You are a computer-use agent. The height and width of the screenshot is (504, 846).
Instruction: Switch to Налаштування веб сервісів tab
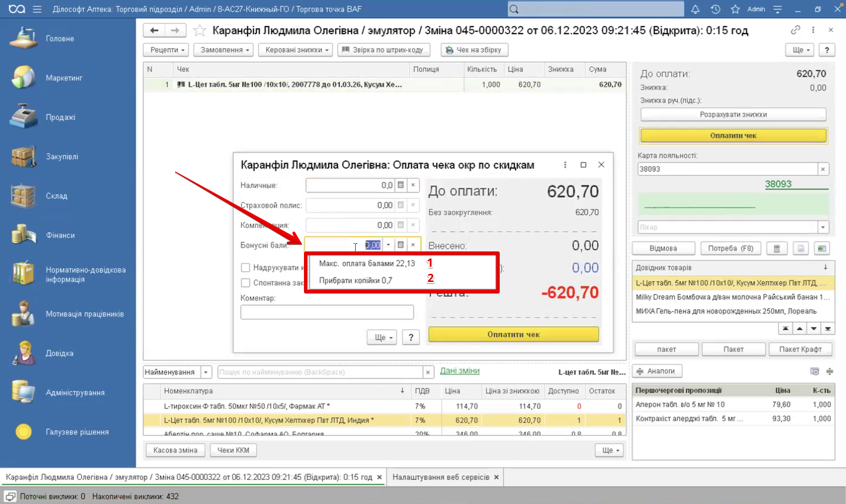point(440,477)
